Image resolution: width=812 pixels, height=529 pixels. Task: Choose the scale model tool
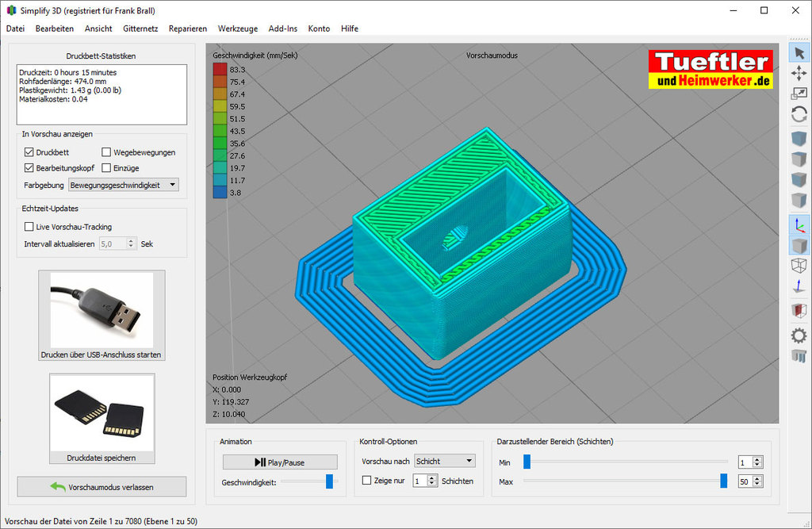click(799, 94)
